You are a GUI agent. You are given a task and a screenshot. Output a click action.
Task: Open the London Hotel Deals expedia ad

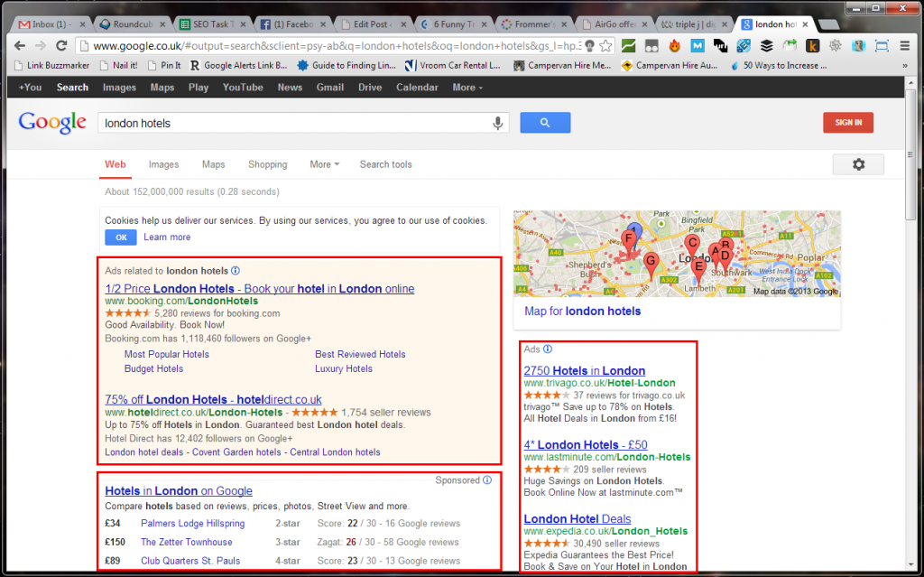pos(577,518)
